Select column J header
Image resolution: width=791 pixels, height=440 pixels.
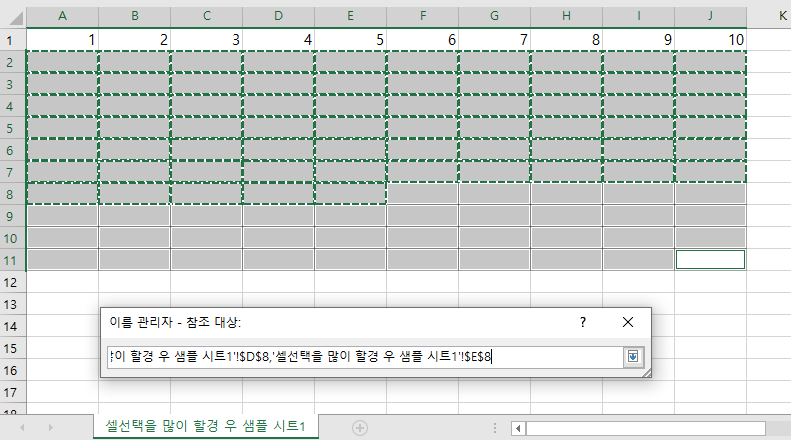click(x=710, y=17)
